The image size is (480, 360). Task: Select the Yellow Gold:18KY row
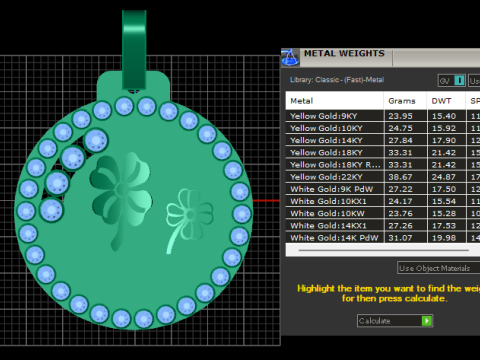click(x=383, y=153)
